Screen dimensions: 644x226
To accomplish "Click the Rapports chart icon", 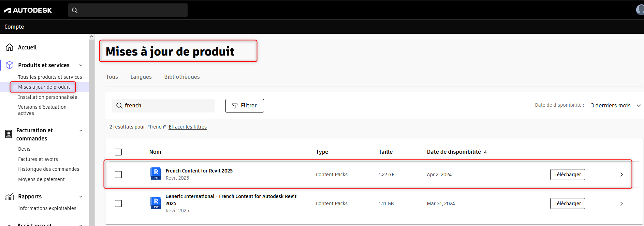I will 10,197.
